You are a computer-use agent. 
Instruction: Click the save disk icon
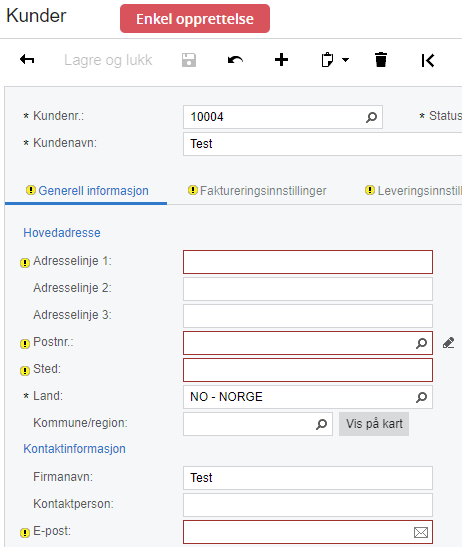tap(189, 60)
